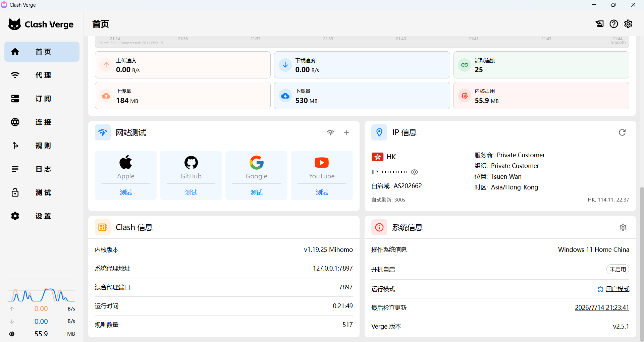
Task: Click the 上传速度 card
Action: coord(183,65)
